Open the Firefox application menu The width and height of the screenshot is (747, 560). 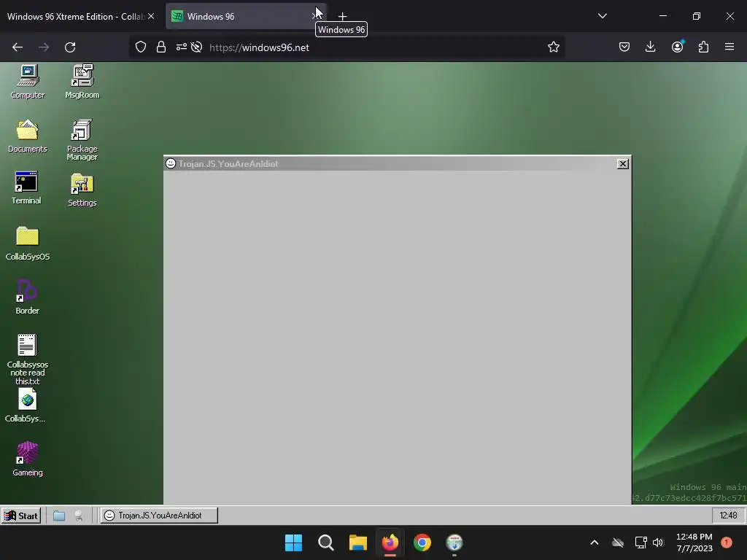tap(729, 47)
